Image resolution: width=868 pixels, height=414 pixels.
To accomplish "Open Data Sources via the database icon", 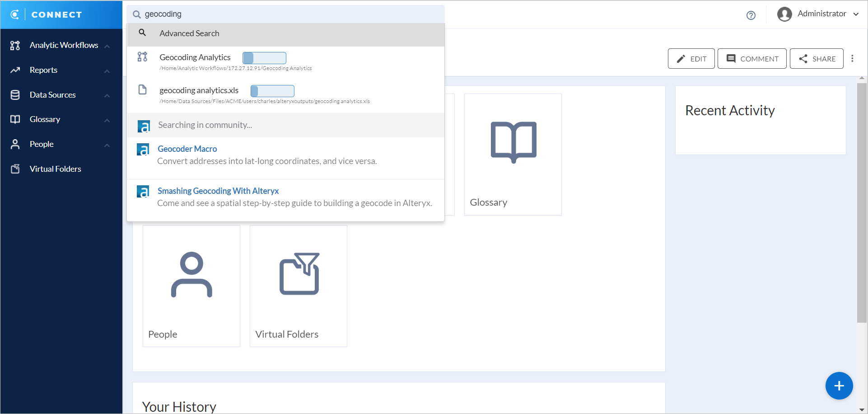I will pos(15,94).
